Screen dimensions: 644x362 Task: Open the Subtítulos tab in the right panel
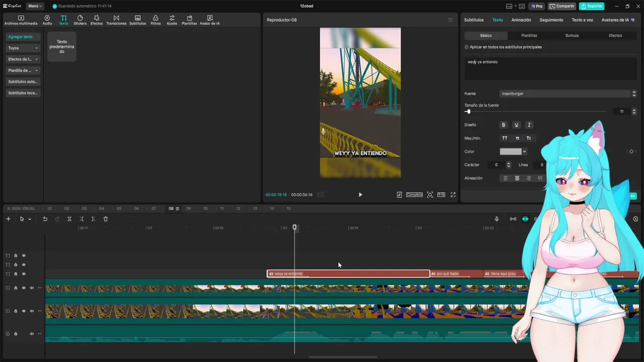coord(474,20)
